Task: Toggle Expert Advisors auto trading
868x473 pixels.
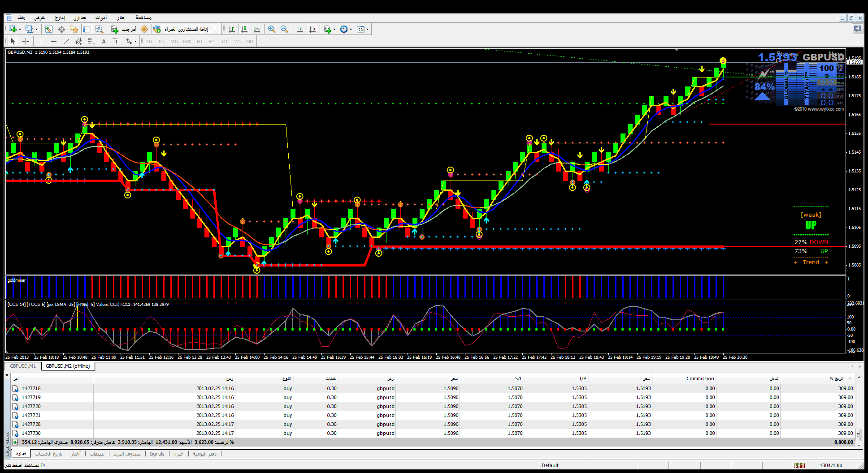Action: pos(186,29)
